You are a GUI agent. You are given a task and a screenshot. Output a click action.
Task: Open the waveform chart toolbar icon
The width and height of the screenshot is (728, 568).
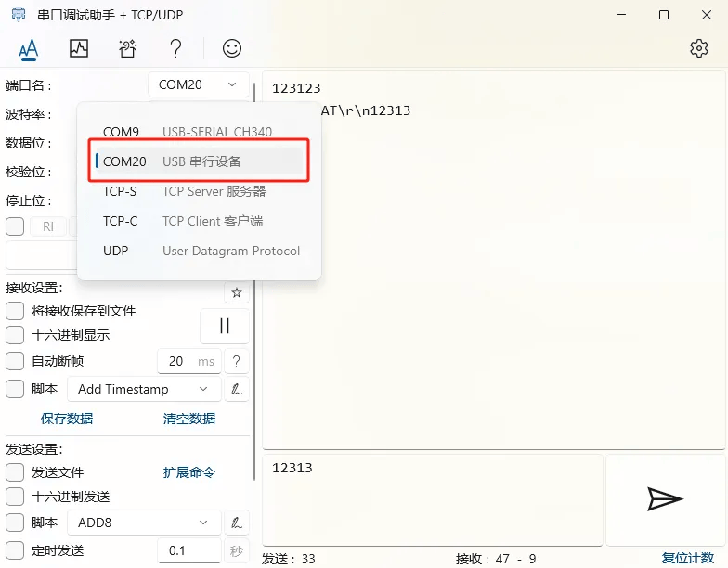[x=78, y=48]
